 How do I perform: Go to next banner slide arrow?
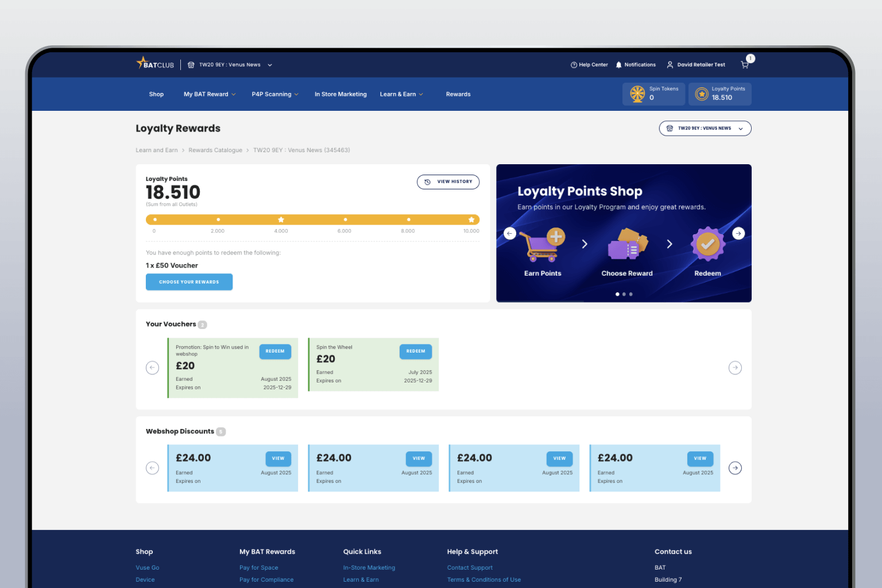pyautogui.click(x=738, y=234)
